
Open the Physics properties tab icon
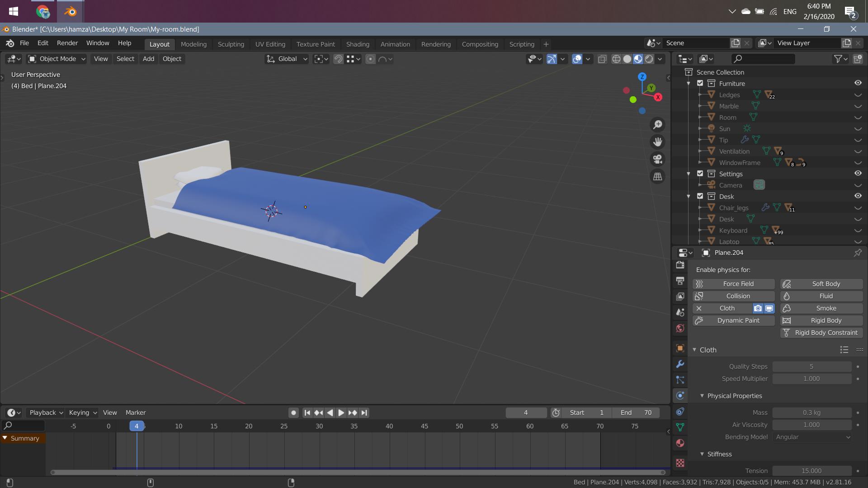(x=680, y=395)
